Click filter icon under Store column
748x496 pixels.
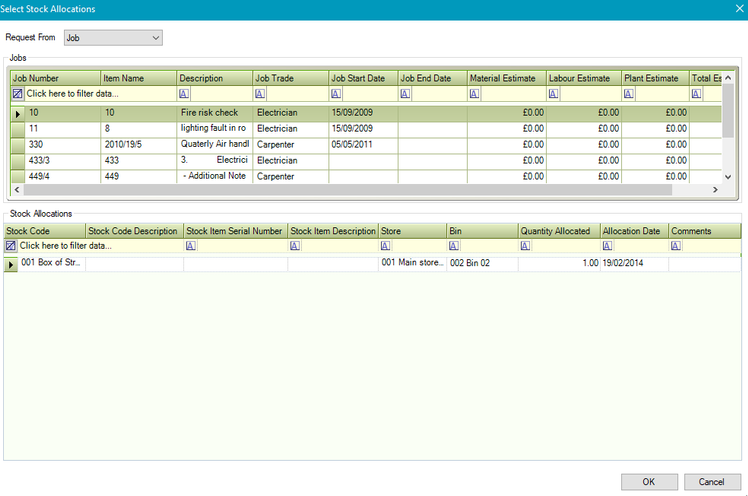[x=385, y=246]
